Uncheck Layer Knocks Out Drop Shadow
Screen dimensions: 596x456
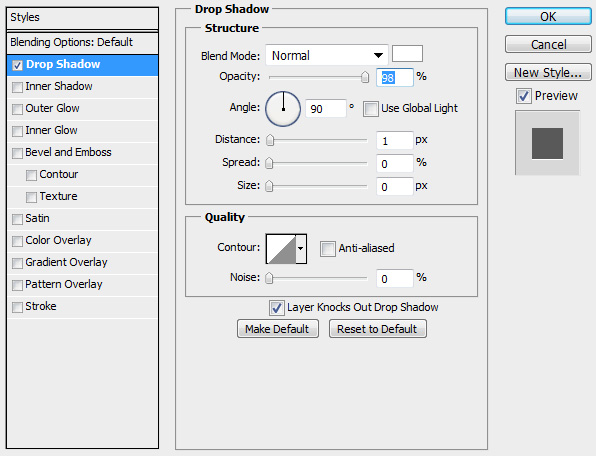pos(276,308)
